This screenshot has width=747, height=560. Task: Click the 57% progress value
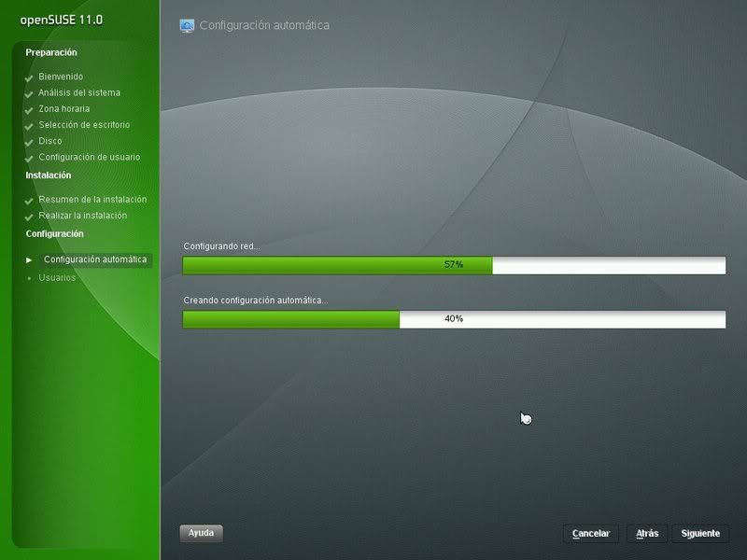point(454,264)
